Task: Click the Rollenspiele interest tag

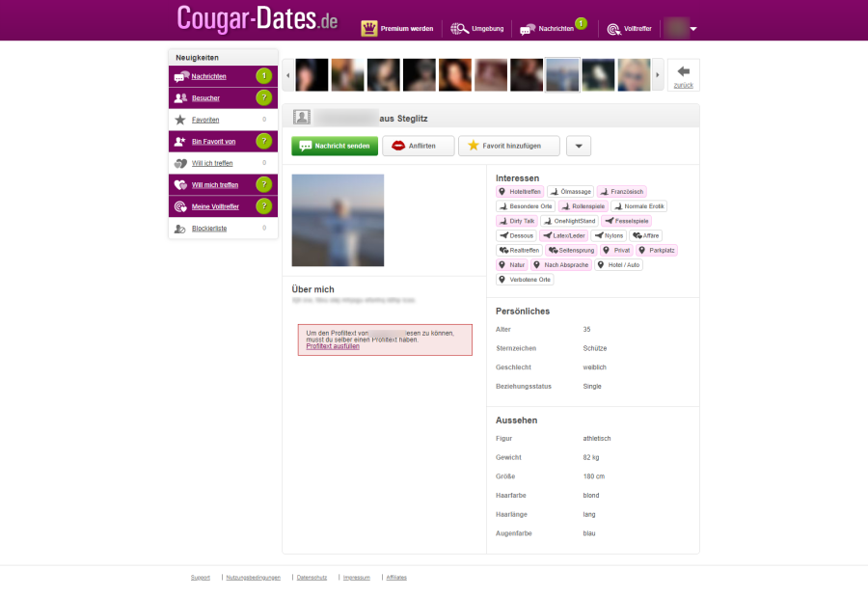Action: 583,206
